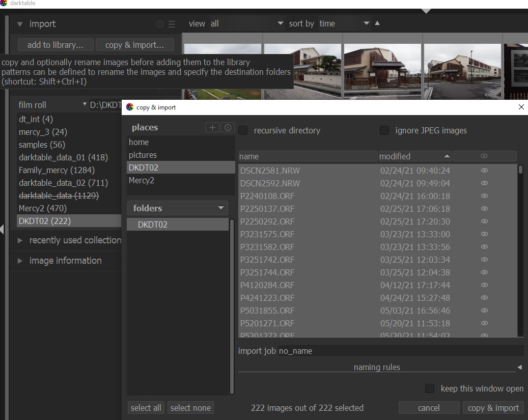Confirm with copy & import dialog button
Screen dimensions: 528x420
(x=493, y=408)
